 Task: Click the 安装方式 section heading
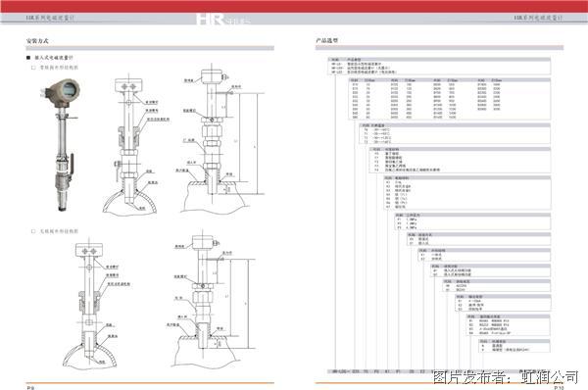tap(37, 41)
